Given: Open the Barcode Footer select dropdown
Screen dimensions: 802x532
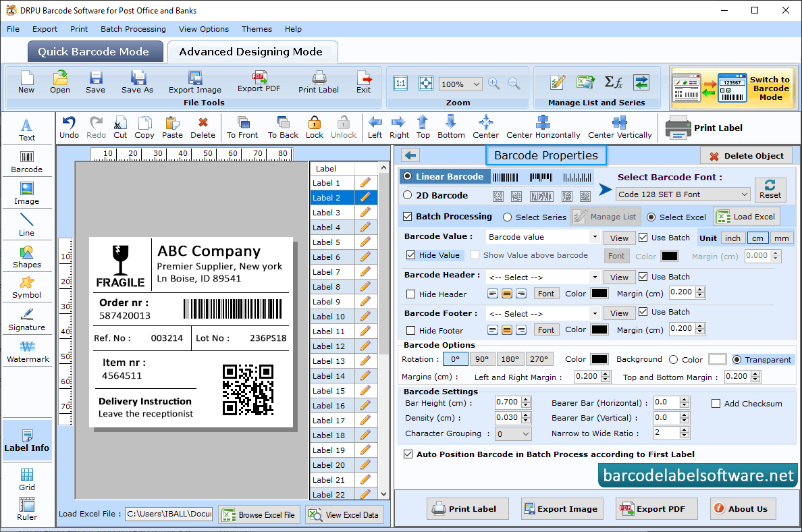Looking at the screenshot, I should pyautogui.click(x=594, y=313).
